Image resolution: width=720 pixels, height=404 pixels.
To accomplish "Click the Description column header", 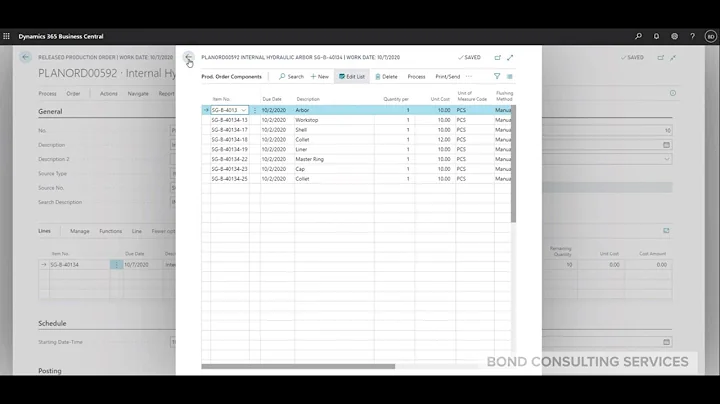I will point(308,99).
